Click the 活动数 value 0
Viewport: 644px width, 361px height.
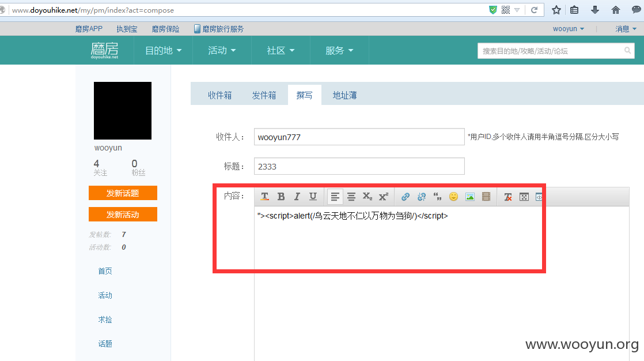124,247
